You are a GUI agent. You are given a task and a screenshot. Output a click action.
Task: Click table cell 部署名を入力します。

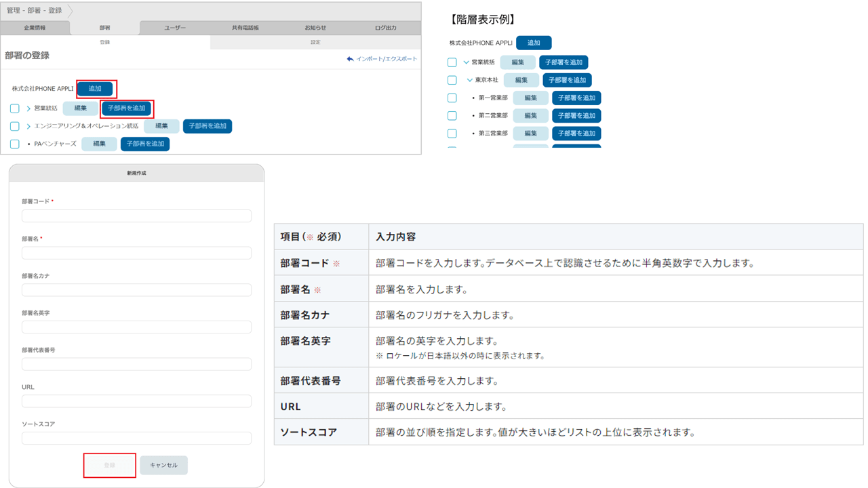click(x=616, y=289)
